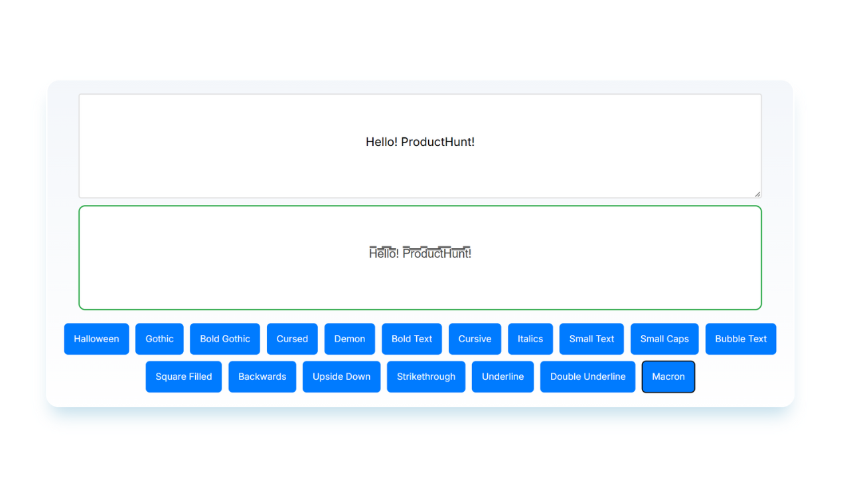Apply the Demon text effect
Image resolution: width=843 pixels, height=504 pixels.
coord(350,339)
